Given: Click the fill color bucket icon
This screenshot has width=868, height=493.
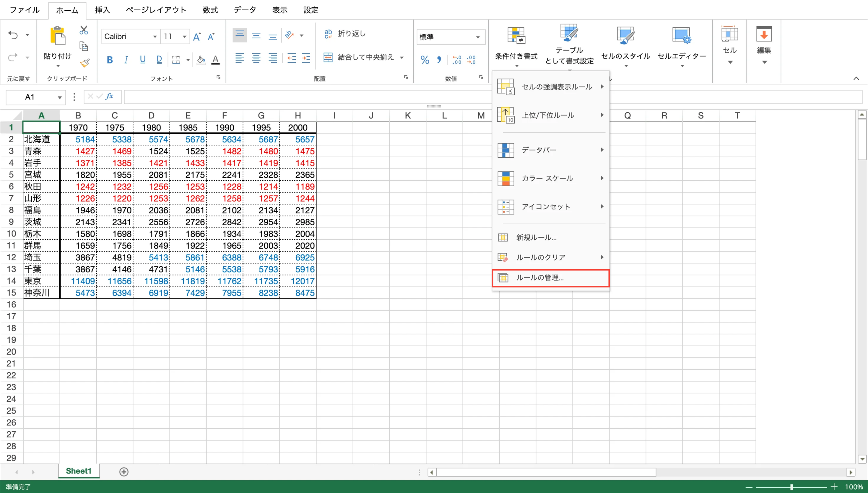Looking at the screenshot, I should pyautogui.click(x=201, y=60).
